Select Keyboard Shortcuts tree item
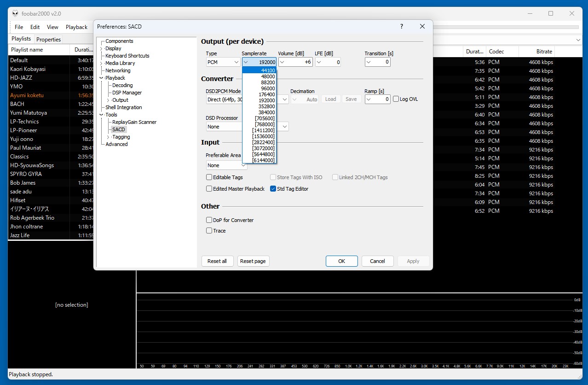This screenshot has height=385, width=588. [x=127, y=56]
